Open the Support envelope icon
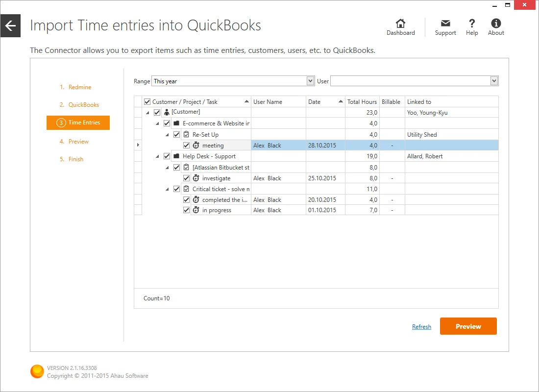Viewport: 539px width, 392px height. point(445,23)
